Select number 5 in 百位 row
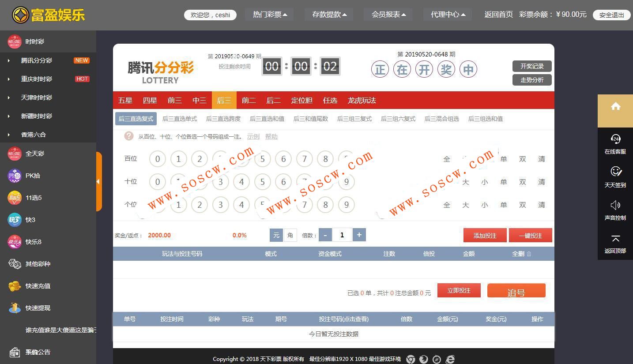The image size is (633, 364). click(x=263, y=159)
